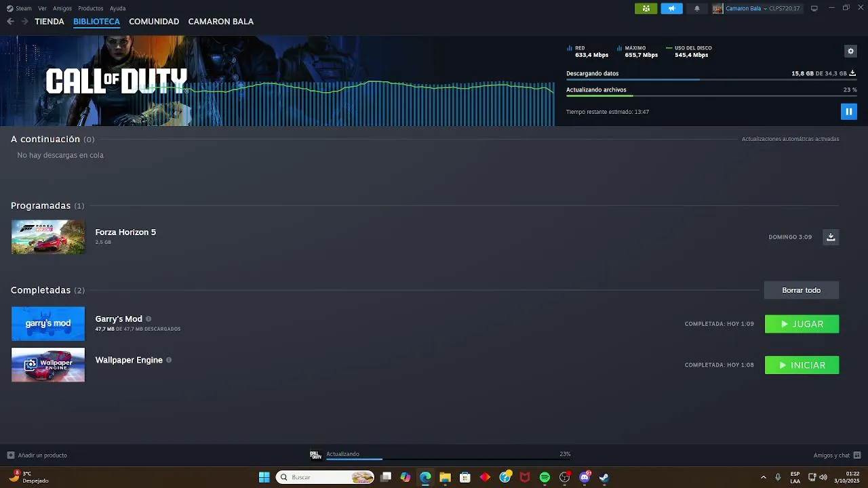
Task: Open Discord from taskbar
Action: coord(585,477)
